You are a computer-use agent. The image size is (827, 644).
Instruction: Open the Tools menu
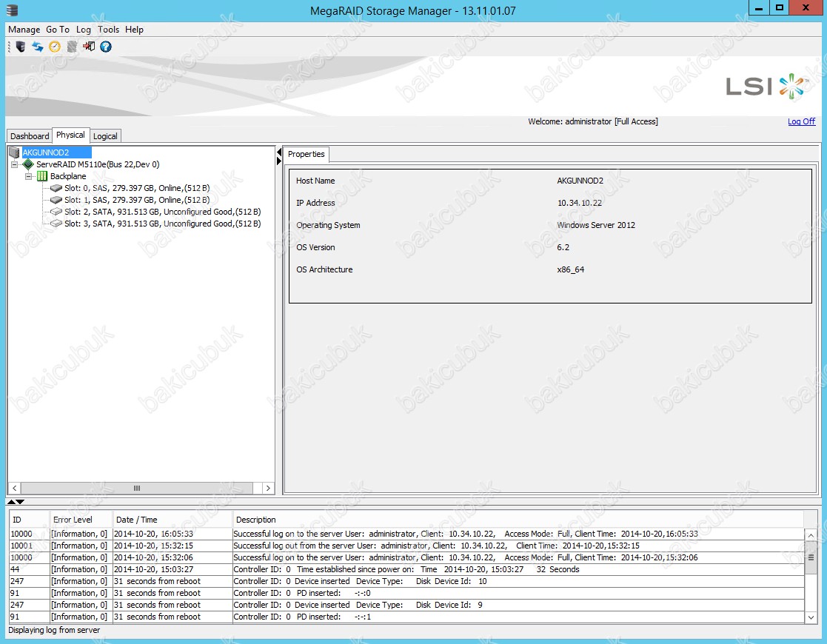pyautogui.click(x=108, y=30)
